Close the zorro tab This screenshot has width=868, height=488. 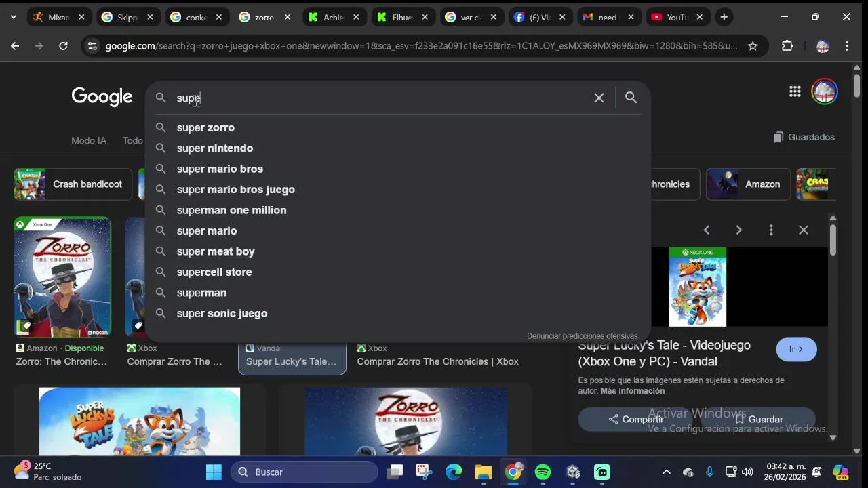288,17
